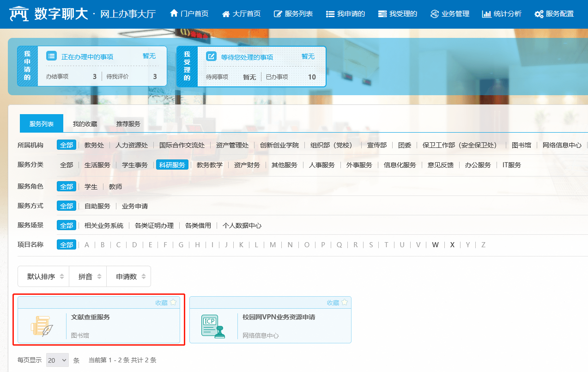Filter 所属机构 by 图书馆

pyautogui.click(x=521, y=145)
